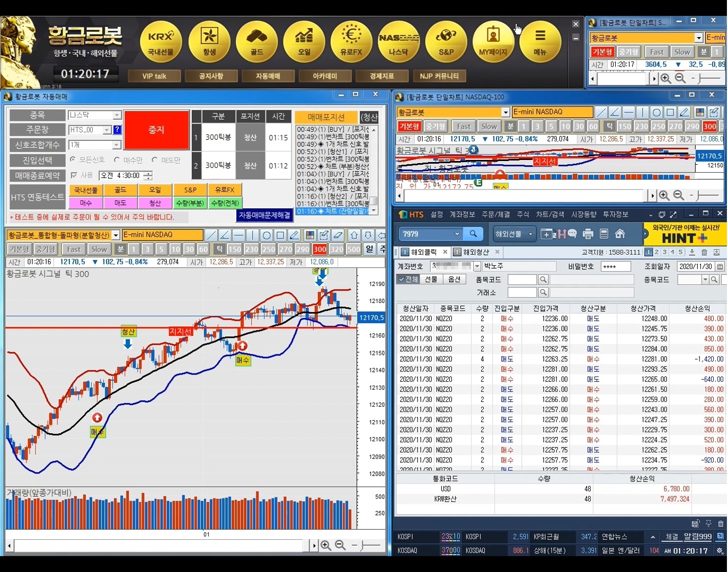This screenshot has width=728, height=572.
Task: Open strategy dropdown 황금로봇_통합형-돌파형
Action: tap(116, 235)
